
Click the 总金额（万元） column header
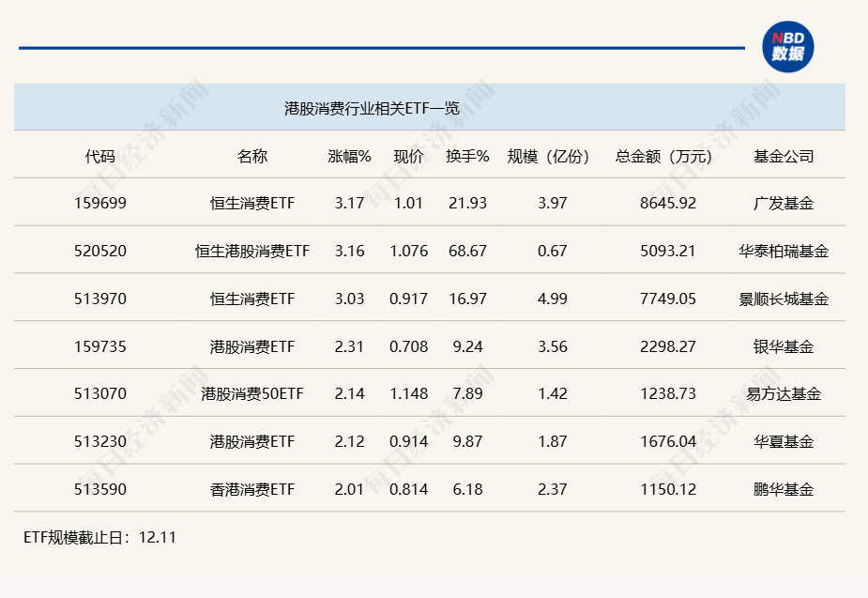(663, 157)
